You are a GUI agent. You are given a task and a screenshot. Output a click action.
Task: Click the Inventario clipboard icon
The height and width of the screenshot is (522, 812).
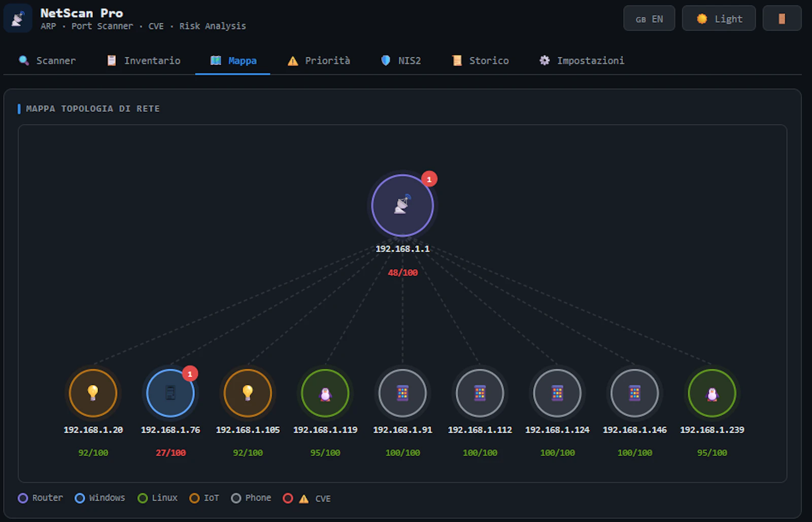tap(112, 60)
